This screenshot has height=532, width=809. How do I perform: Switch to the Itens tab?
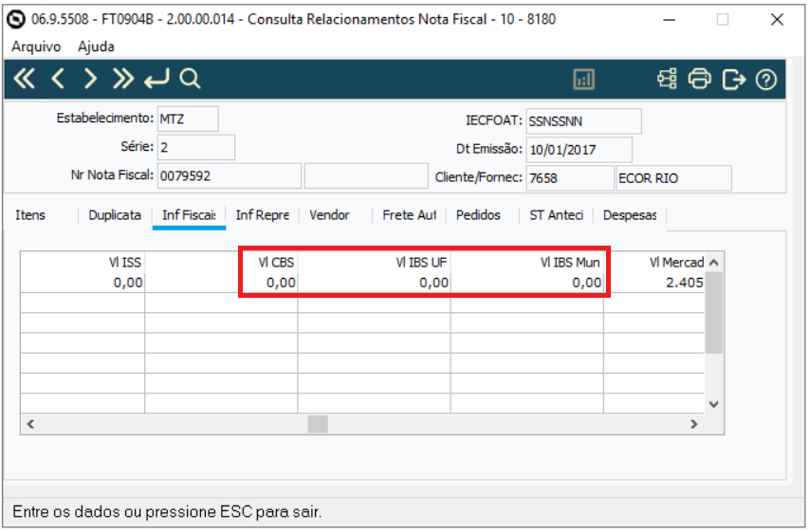[x=30, y=215]
